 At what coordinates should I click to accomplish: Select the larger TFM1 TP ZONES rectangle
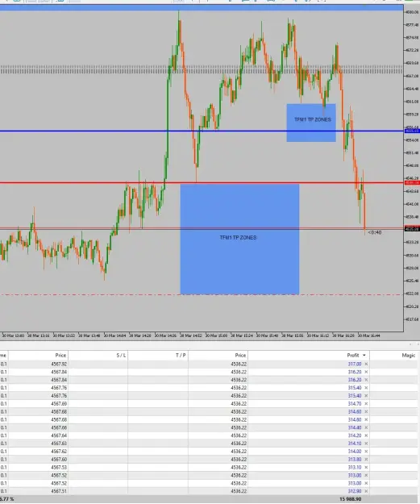pos(239,240)
